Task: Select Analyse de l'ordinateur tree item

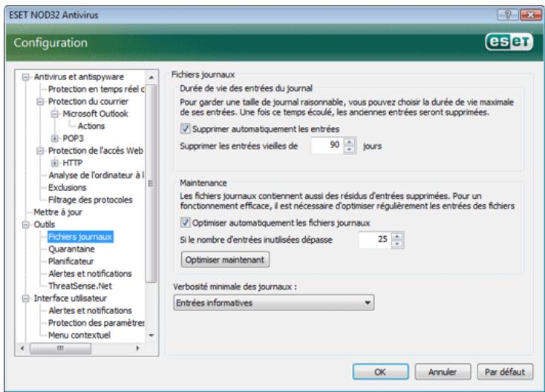Action: 97,175
